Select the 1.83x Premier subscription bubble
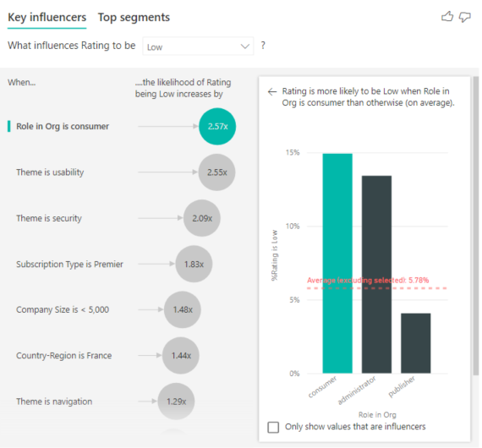Screen dimensions: 482x448 194,264
